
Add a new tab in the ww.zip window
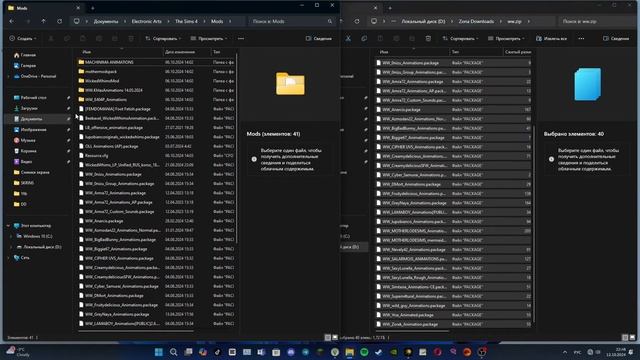pyautogui.click(x=390, y=8)
